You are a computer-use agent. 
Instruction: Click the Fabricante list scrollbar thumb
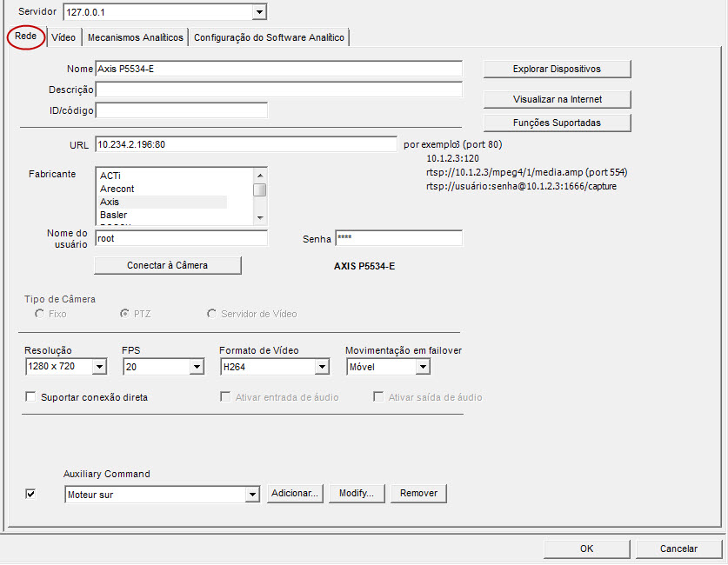(x=260, y=190)
